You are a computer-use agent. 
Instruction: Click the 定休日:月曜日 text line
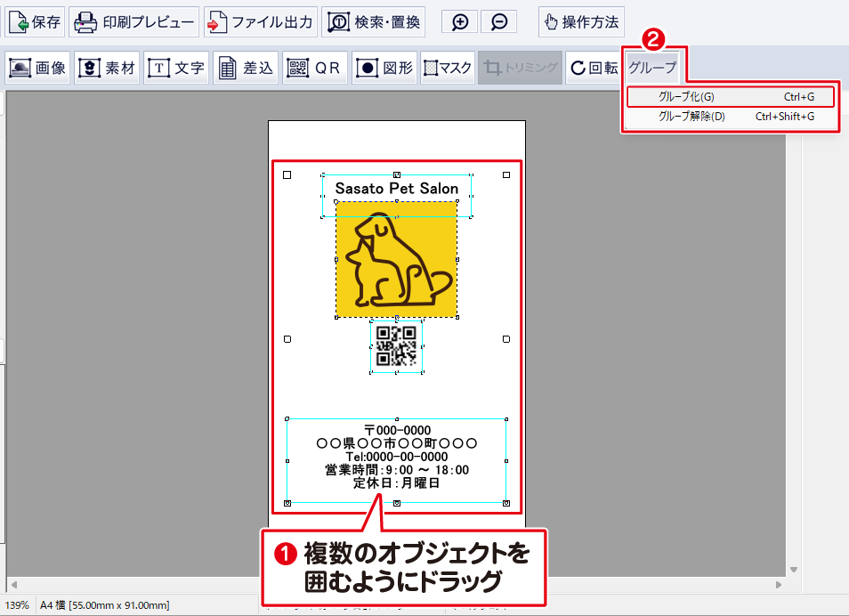(397, 482)
